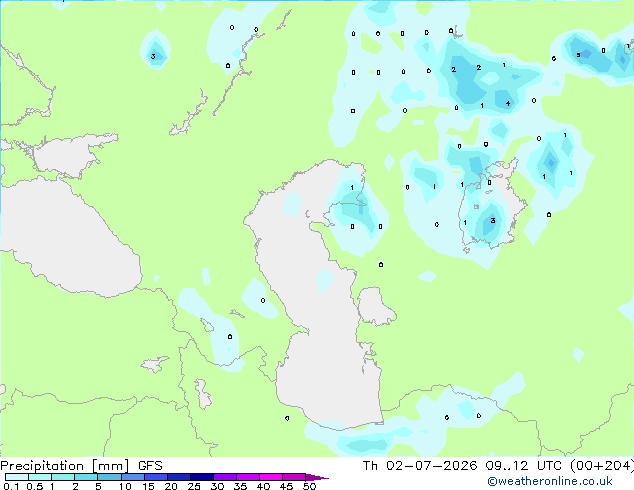Viewport: 634px width, 490px height.
Task: Click the legend label '30'
Action: pyautogui.click(x=217, y=486)
